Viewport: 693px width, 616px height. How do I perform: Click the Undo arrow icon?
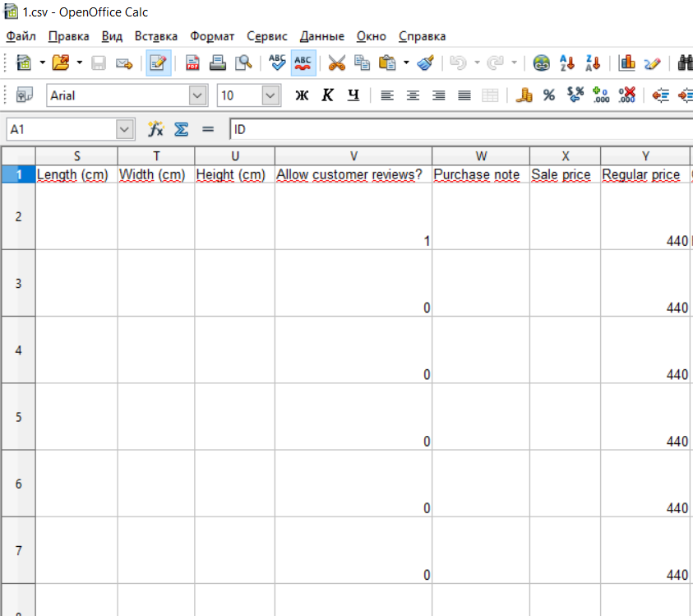click(459, 63)
